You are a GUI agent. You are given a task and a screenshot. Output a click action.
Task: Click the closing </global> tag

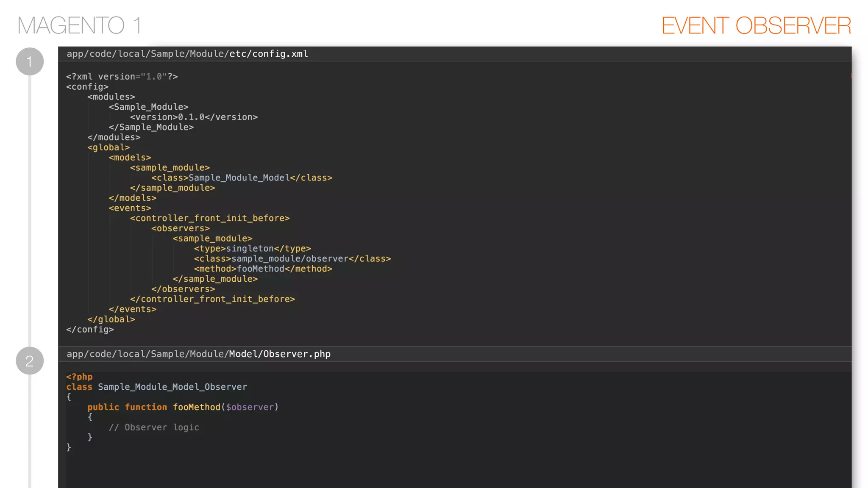pos(111,320)
